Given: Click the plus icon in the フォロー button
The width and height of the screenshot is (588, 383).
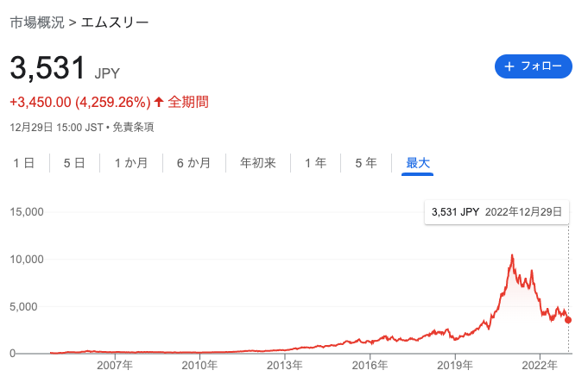Looking at the screenshot, I should coord(509,66).
